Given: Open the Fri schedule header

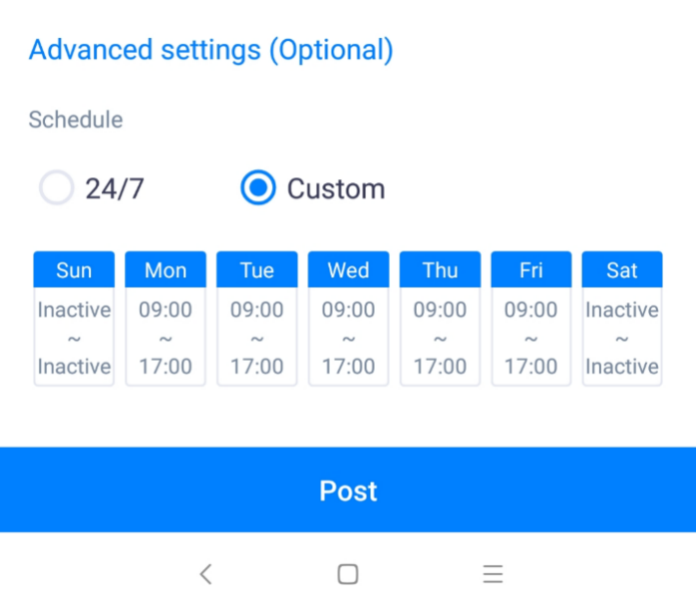Looking at the screenshot, I should [531, 270].
